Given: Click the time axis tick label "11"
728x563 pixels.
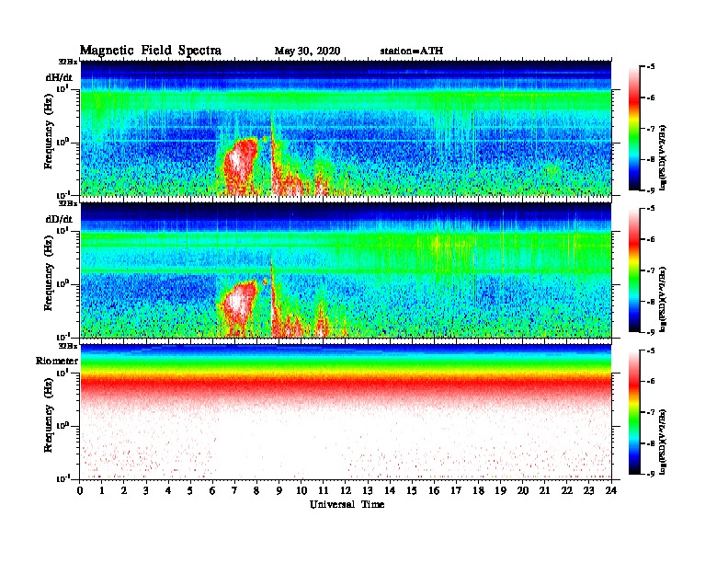Looking at the screenshot, I should tap(324, 490).
